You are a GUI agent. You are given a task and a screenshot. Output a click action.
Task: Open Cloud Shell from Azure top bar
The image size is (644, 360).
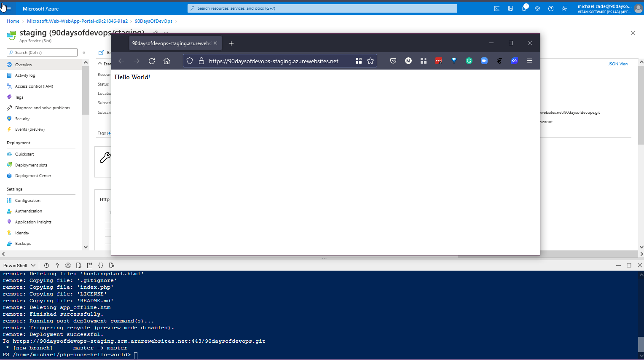497,8
